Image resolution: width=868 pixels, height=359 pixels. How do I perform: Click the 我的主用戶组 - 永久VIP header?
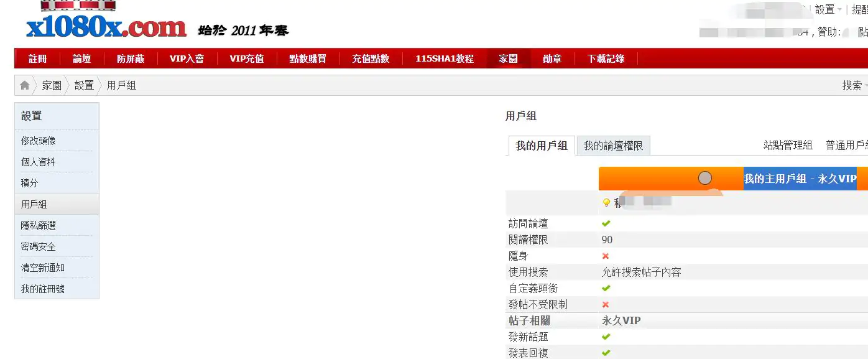coord(800,179)
